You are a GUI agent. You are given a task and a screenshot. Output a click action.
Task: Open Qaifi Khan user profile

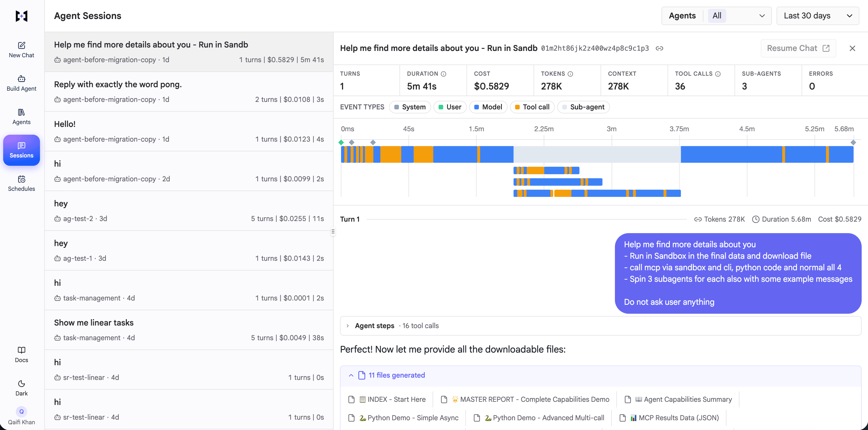tap(22, 416)
